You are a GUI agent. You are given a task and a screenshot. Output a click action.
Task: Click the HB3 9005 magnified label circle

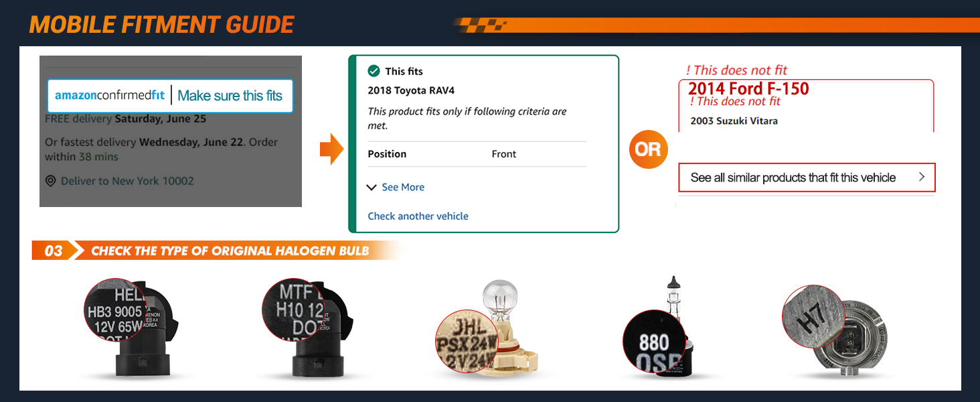click(x=115, y=310)
